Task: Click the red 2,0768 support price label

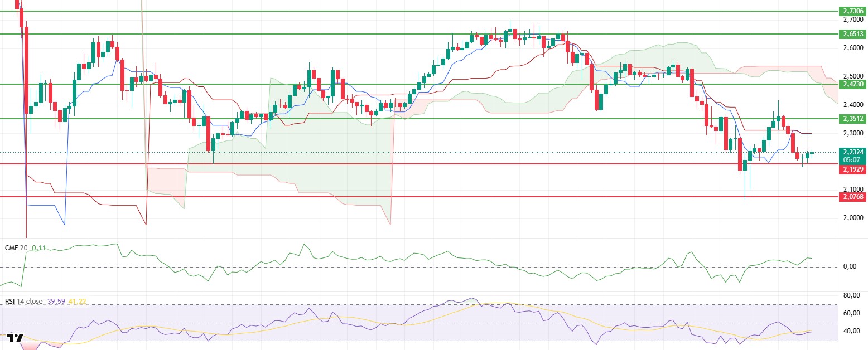Action: point(853,197)
